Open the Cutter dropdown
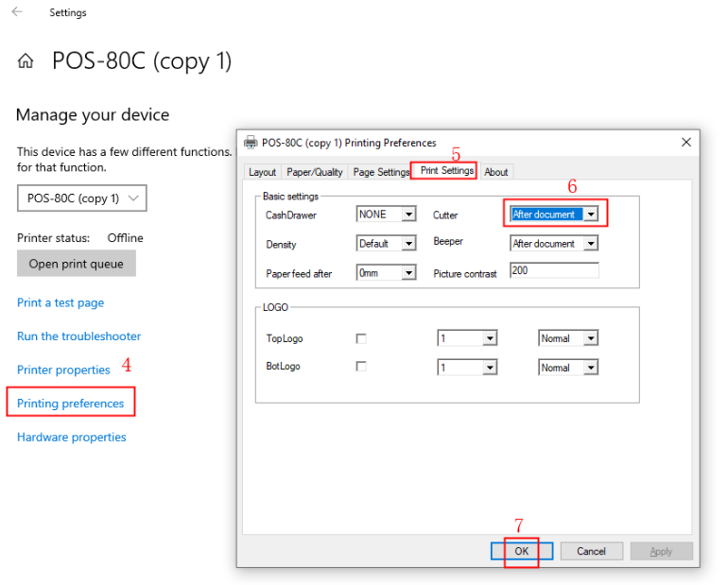This screenshot has height=585, width=728. click(554, 214)
